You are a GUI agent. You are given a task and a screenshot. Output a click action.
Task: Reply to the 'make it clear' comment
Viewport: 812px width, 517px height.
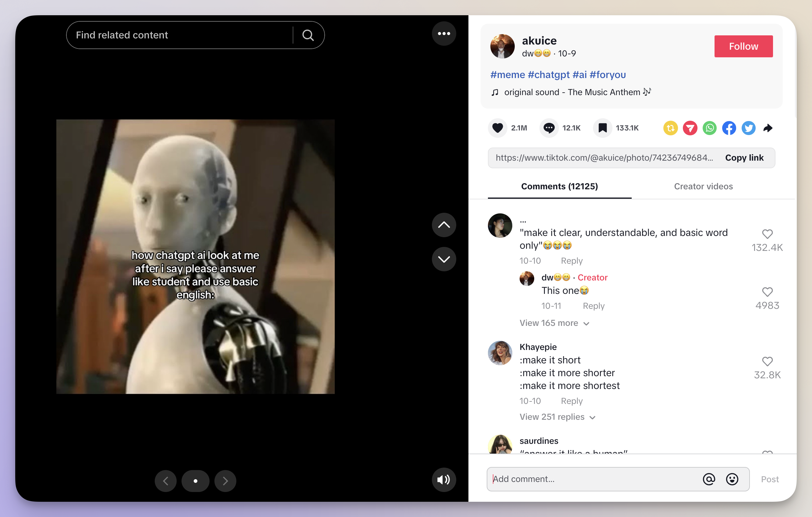tap(571, 261)
